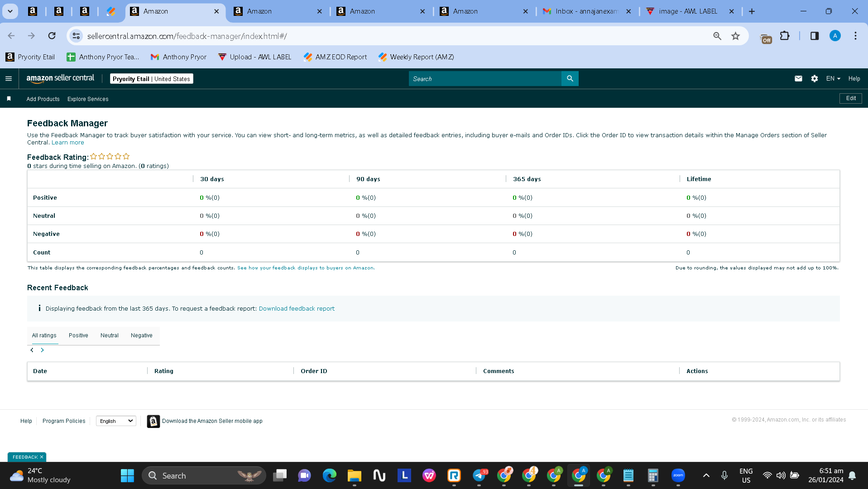Select the Neutral ratings tab
This screenshot has width=868, height=489.
[110, 336]
